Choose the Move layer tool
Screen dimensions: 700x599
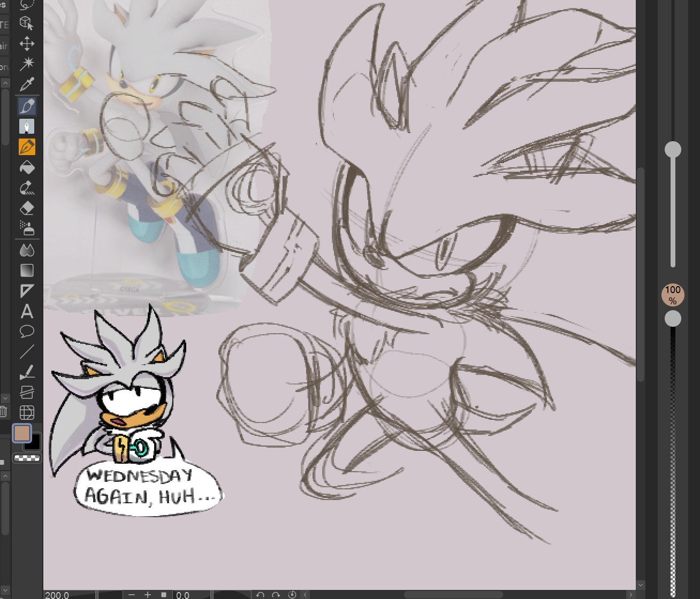point(27,44)
